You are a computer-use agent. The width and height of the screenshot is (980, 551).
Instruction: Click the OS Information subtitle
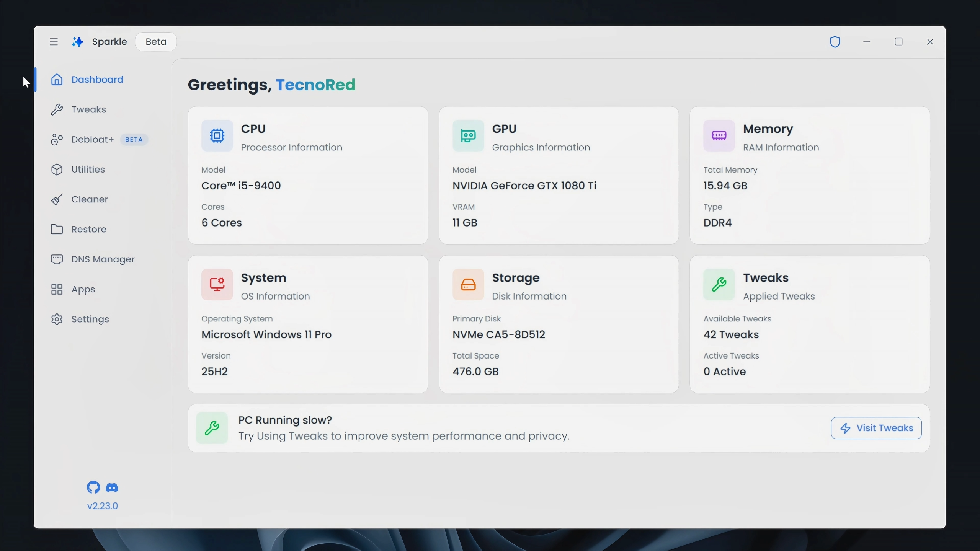tap(275, 296)
